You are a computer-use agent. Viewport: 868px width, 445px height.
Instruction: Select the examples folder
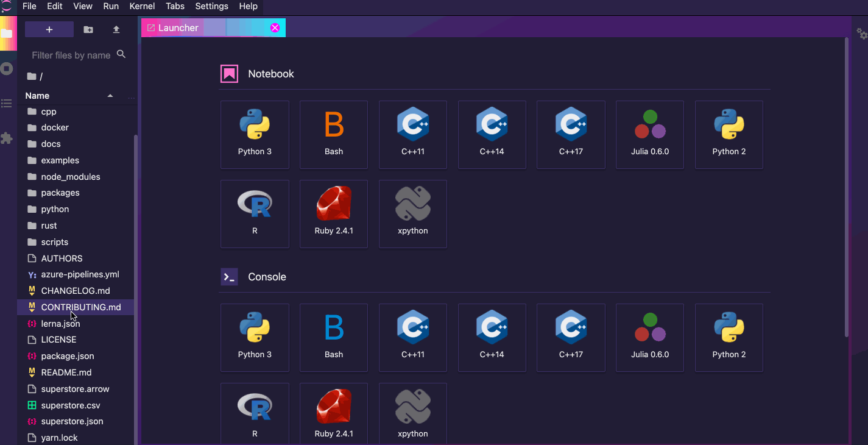click(76, 160)
